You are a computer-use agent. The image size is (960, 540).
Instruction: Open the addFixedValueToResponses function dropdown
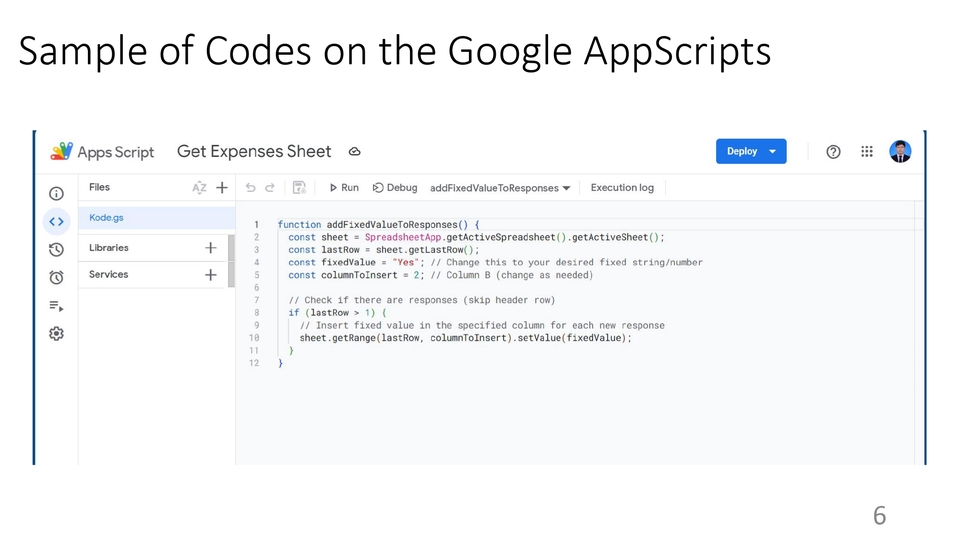[500, 188]
